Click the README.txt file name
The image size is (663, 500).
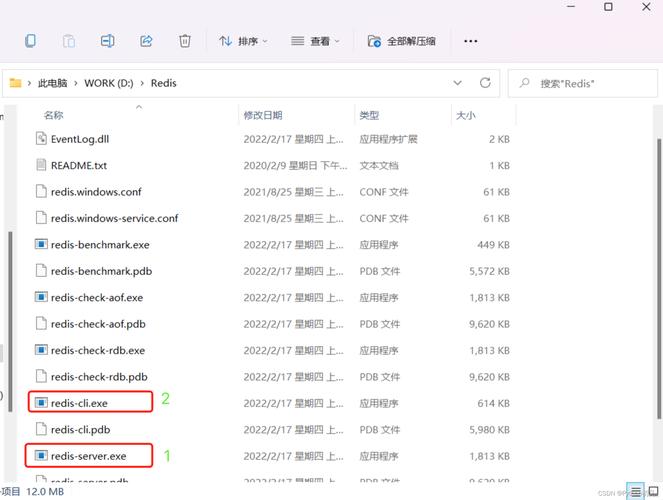point(79,165)
